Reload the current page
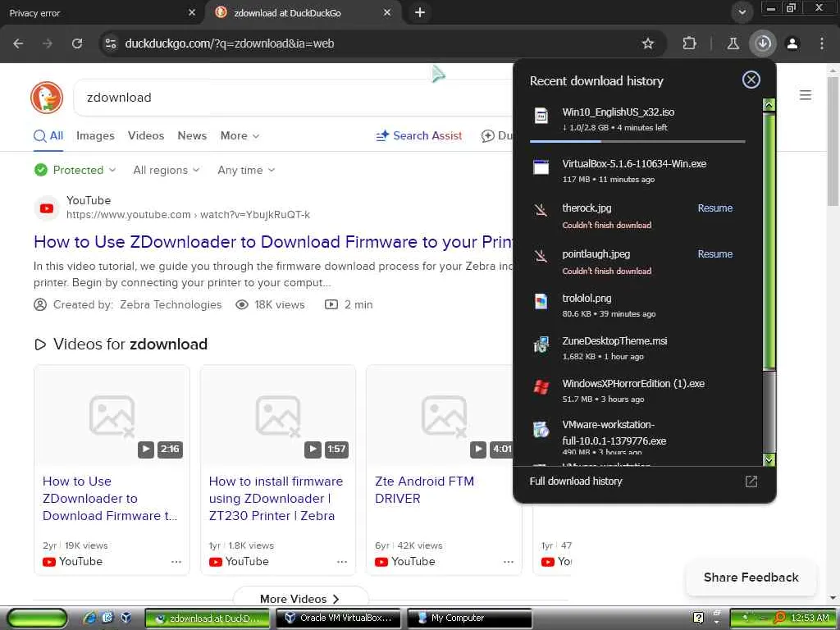This screenshot has width=840, height=630. pyautogui.click(x=77, y=43)
